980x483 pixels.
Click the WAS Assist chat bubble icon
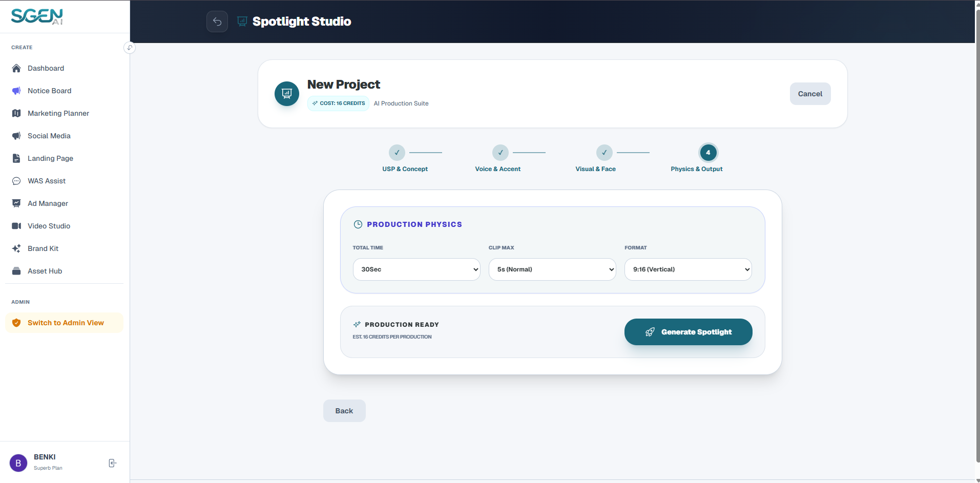point(16,181)
